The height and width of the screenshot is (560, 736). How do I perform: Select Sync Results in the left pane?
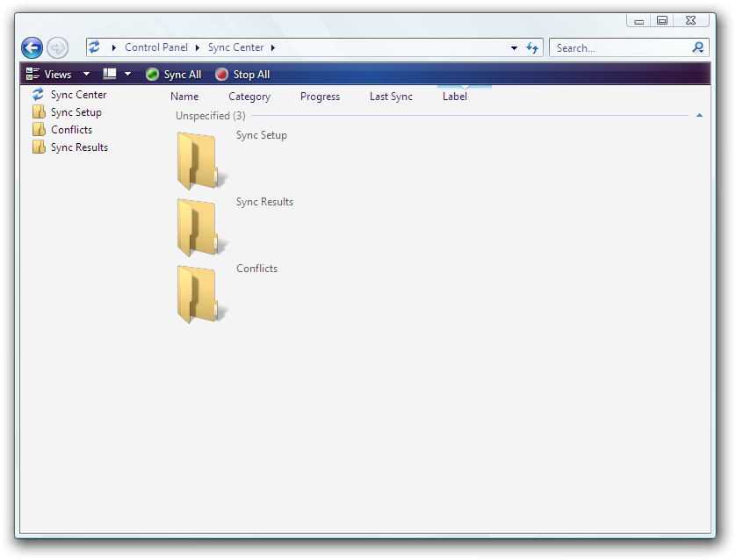[x=79, y=147]
